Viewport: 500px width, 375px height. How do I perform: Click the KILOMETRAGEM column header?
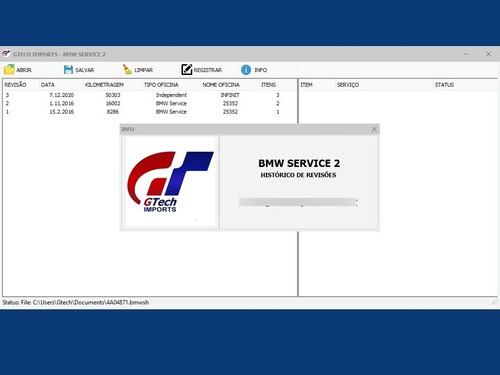point(104,85)
